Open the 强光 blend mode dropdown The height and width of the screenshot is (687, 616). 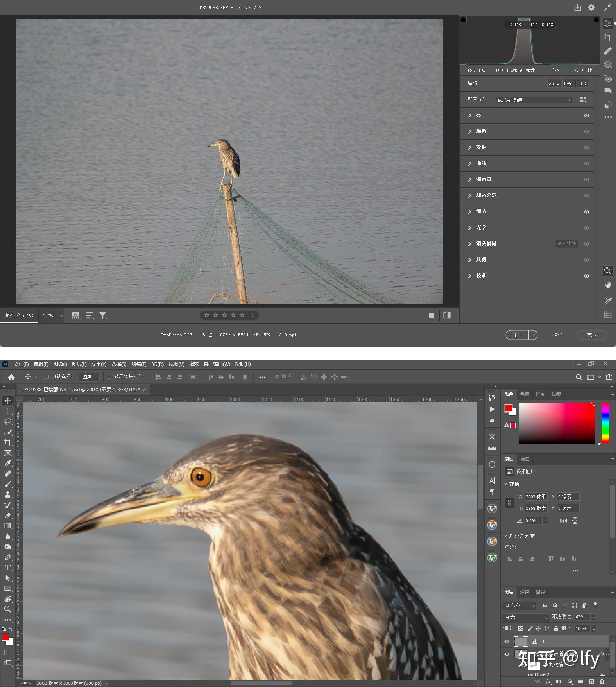point(526,617)
